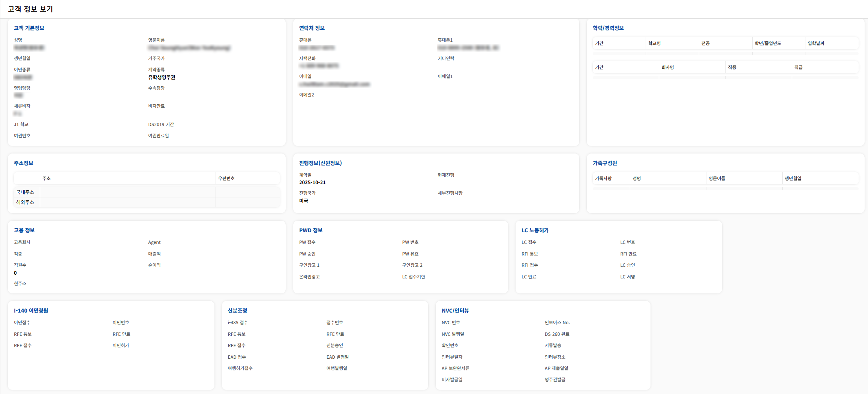Select the 유학생영주권 contract type value

[162, 77]
